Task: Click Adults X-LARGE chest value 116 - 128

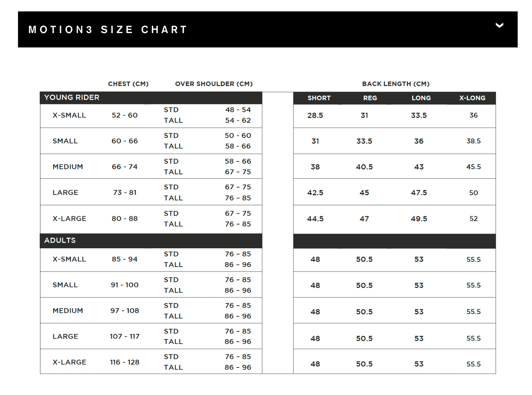Action: coord(125,362)
